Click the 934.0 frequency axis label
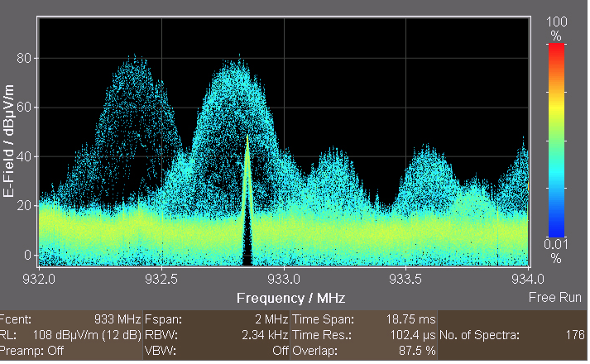 click(528, 280)
